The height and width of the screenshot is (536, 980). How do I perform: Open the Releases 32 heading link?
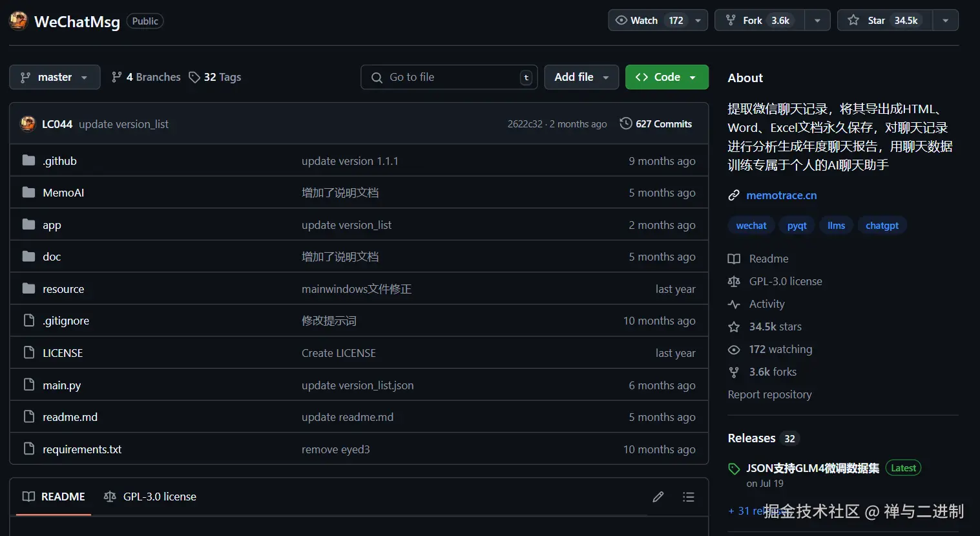(764, 438)
